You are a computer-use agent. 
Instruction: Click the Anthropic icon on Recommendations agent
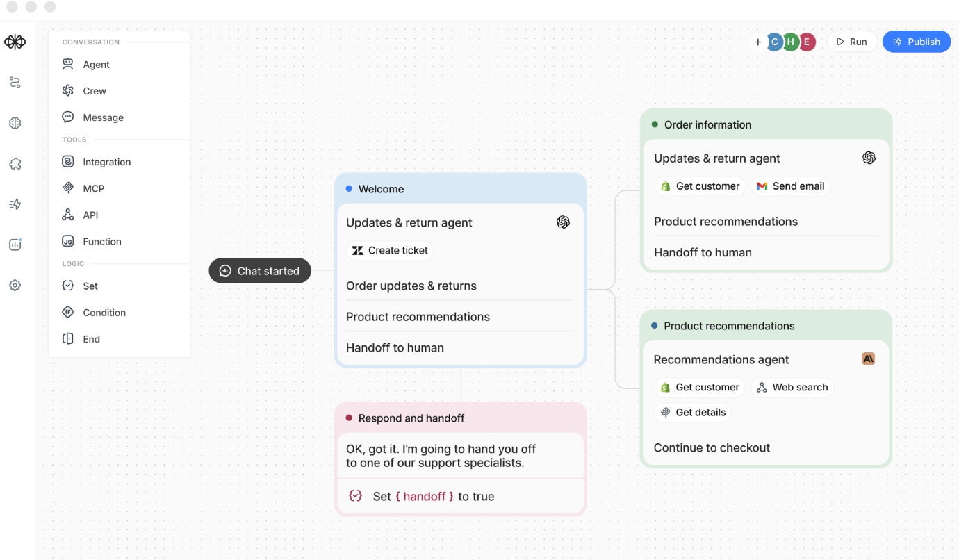(868, 359)
